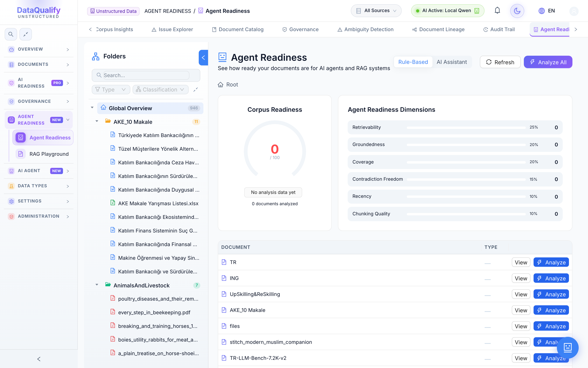This screenshot has width=588, height=368.
Task: Collapse the Folders panel arrow
Action: click(x=203, y=58)
